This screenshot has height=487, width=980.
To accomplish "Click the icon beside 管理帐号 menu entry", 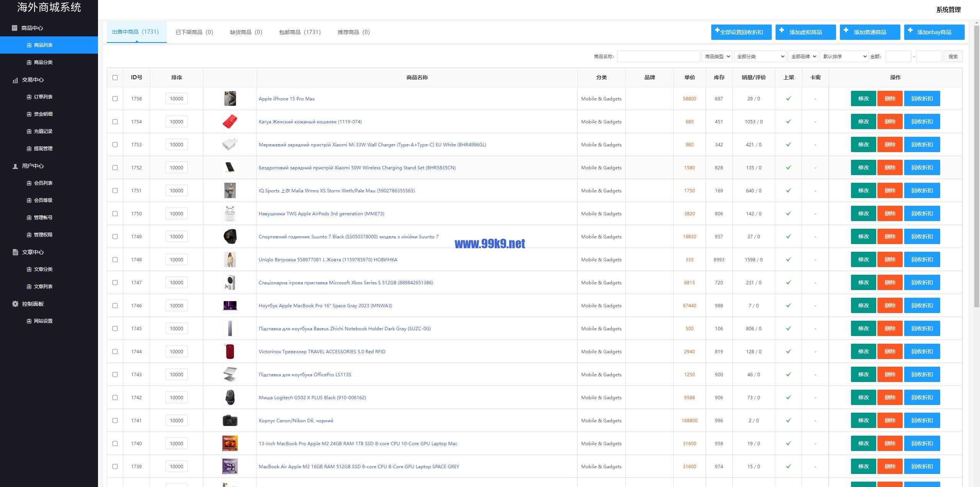I will point(29,218).
